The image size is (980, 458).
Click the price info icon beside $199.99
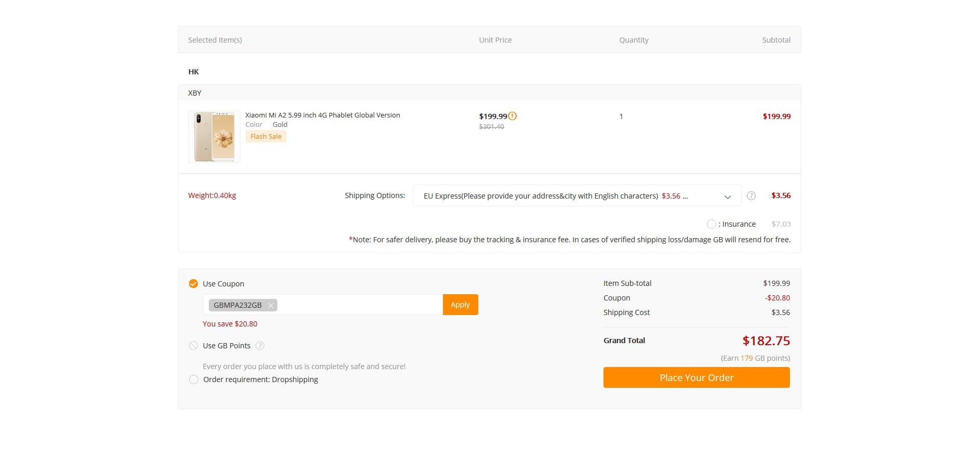(x=512, y=116)
